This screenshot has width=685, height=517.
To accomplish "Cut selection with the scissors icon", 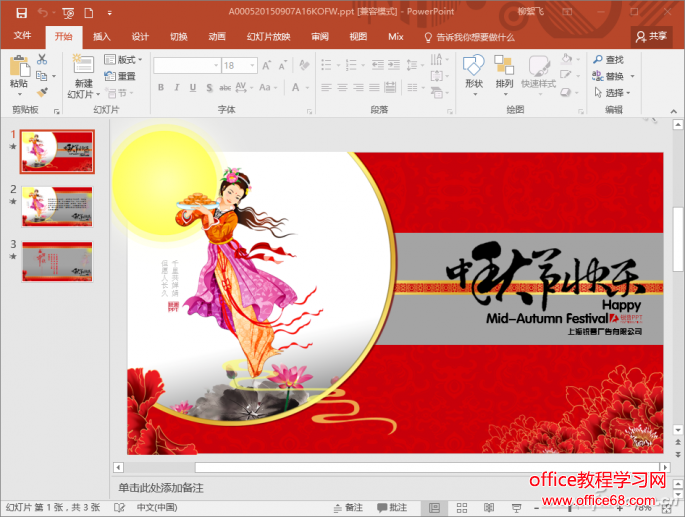I will coord(42,59).
